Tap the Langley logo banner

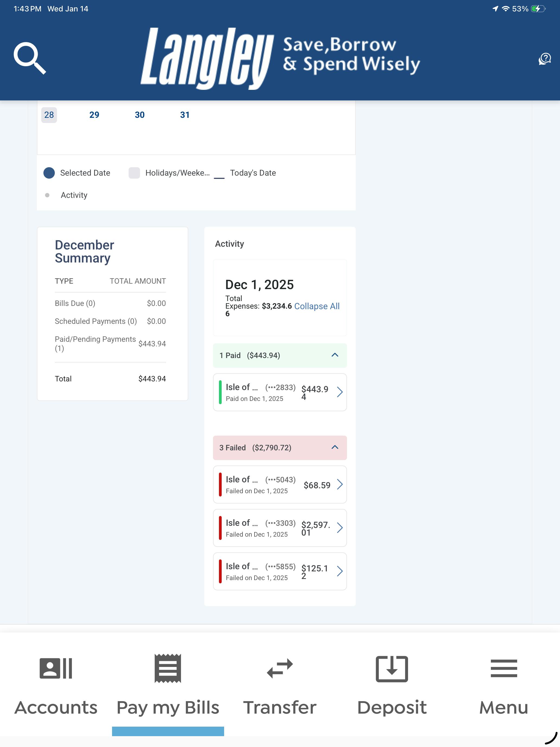tap(280, 58)
